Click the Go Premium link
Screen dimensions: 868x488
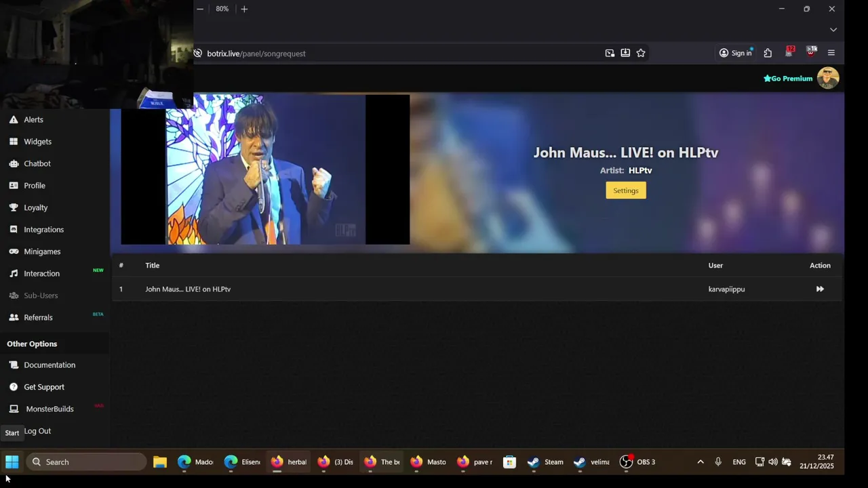[788, 79]
